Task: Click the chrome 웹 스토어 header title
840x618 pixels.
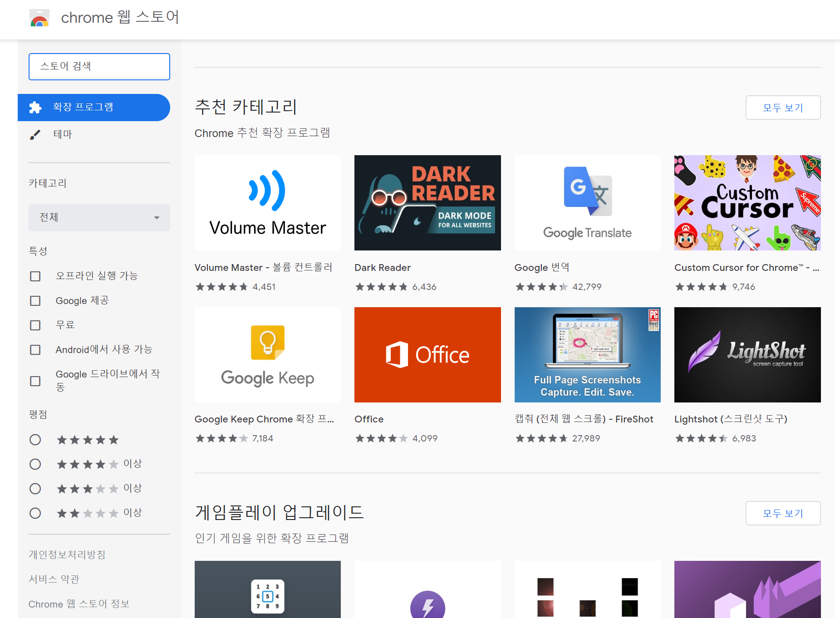Action: tap(120, 17)
